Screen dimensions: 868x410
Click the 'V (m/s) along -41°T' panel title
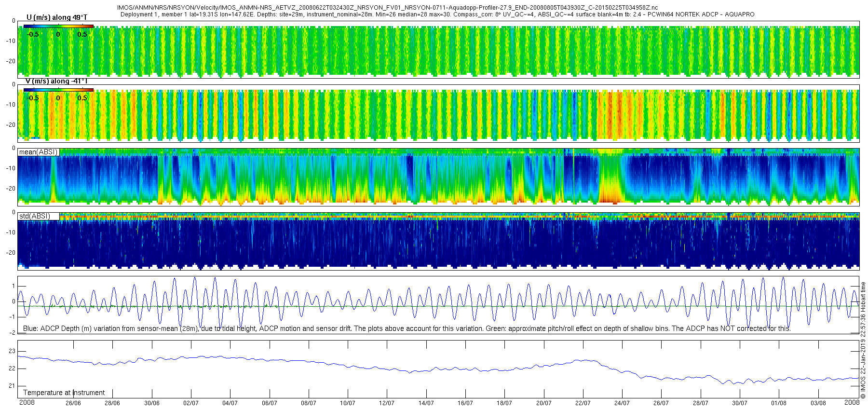(56, 81)
